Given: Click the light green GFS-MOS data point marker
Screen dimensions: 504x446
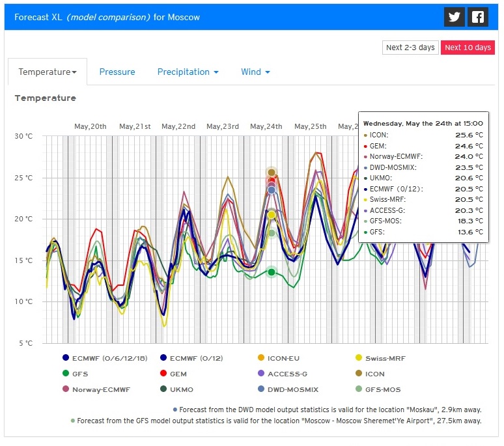Looking at the screenshot, I should click(272, 233).
